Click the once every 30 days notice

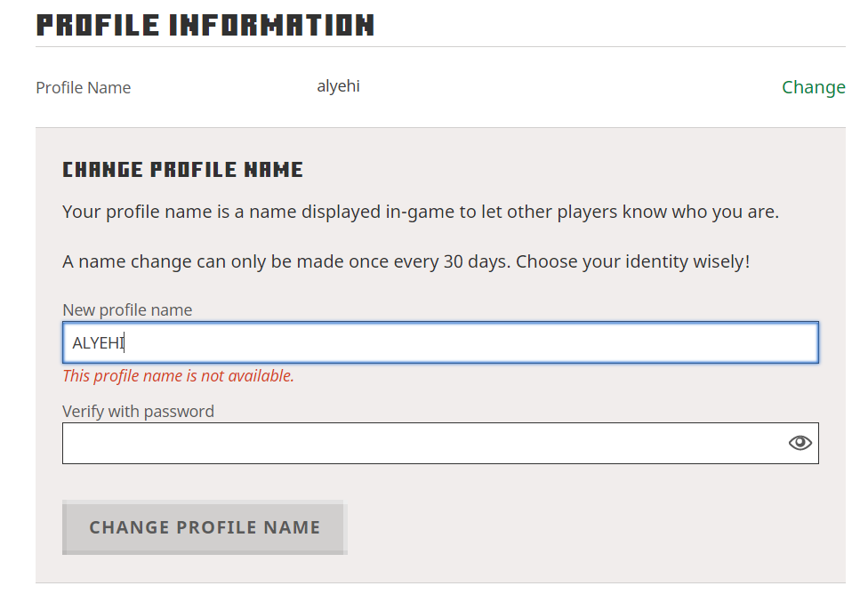click(285, 262)
